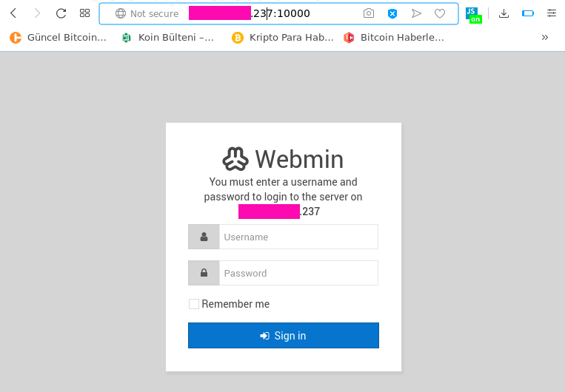Open the tab grid speed dial icon
565x392 pixels.
pos(85,13)
